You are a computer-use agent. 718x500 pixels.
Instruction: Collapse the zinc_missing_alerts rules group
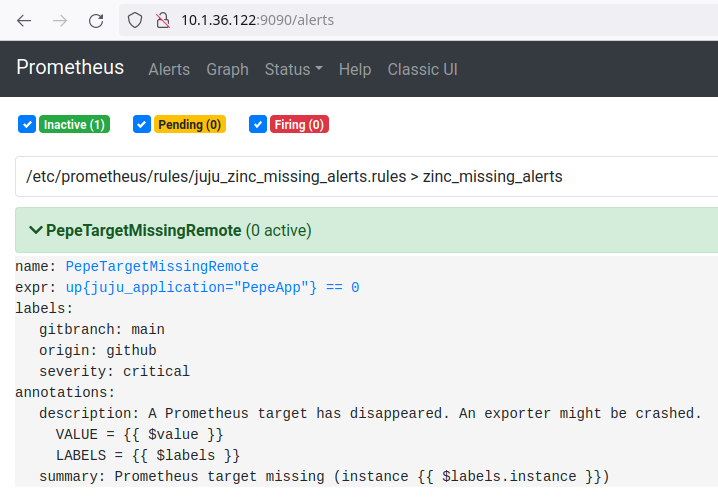[x=295, y=177]
